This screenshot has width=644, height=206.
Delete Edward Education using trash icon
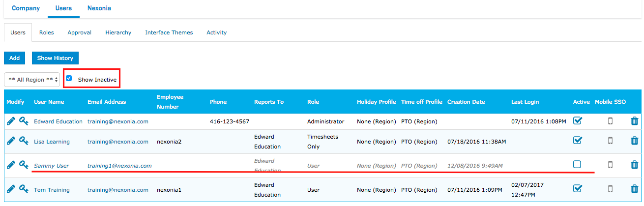tap(634, 121)
